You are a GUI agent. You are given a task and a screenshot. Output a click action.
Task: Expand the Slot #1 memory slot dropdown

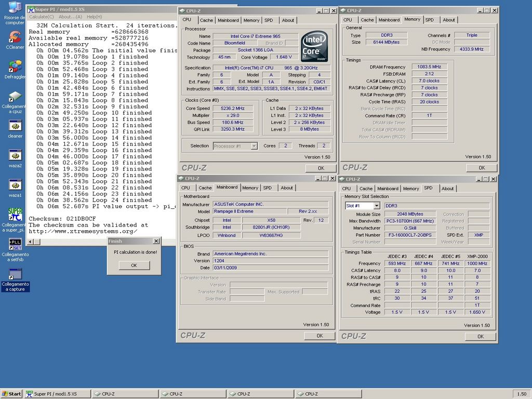coord(377,206)
